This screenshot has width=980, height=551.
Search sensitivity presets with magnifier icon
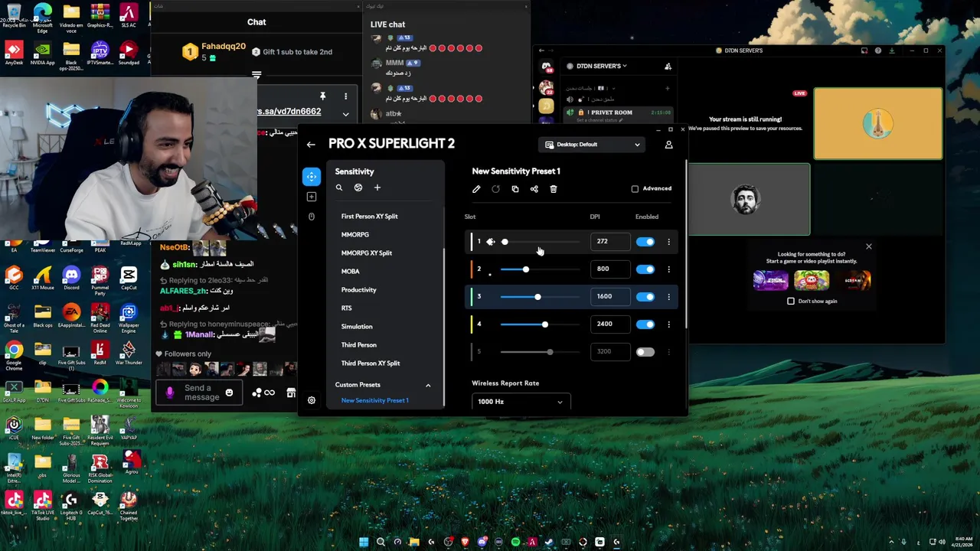339,187
